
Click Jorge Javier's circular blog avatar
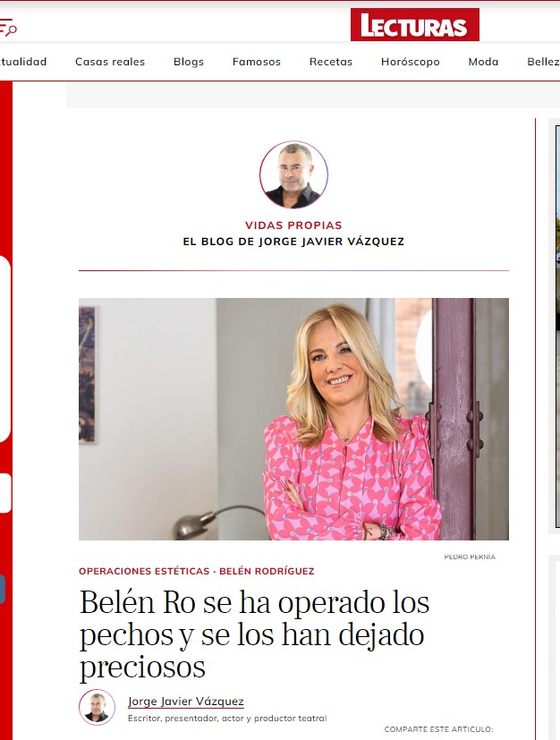(x=293, y=174)
